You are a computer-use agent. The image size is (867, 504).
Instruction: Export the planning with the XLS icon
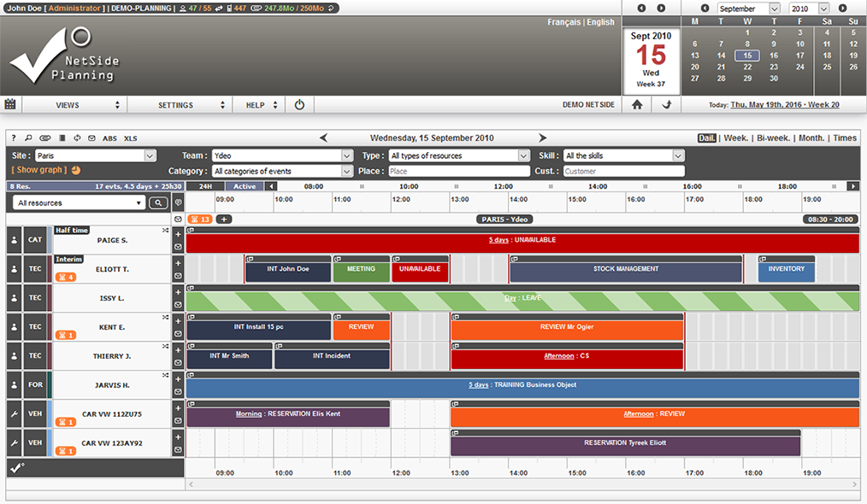click(x=129, y=138)
